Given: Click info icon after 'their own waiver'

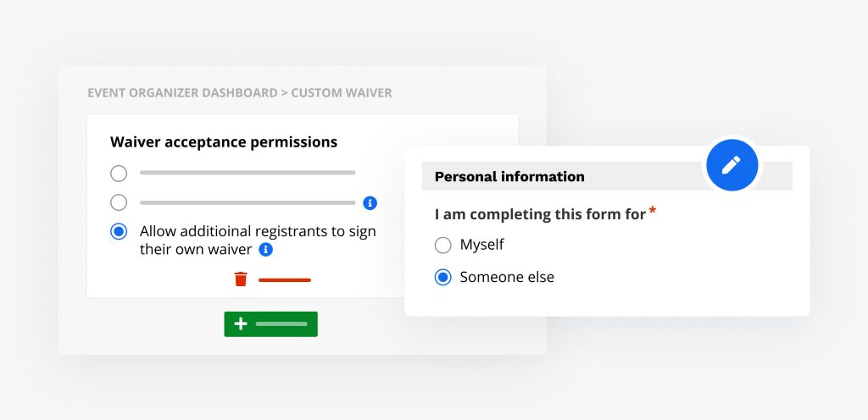Looking at the screenshot, I should click(x=265, y=250).
